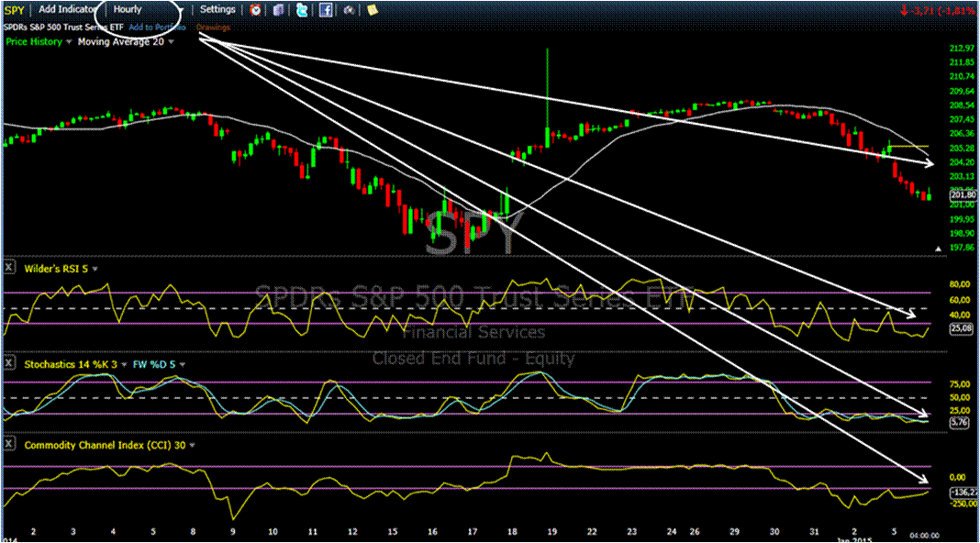Close the Stochastics indicator panel

[9, 362]
